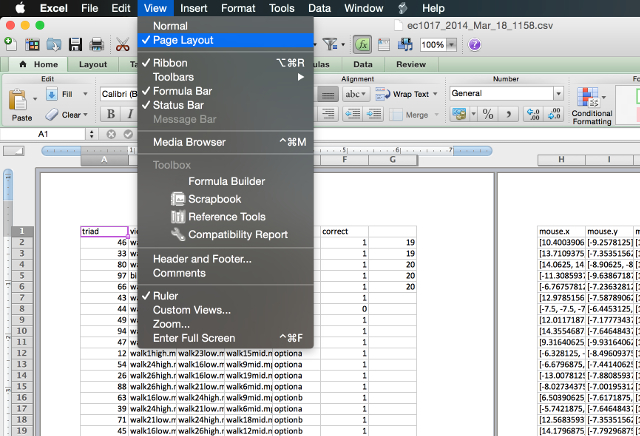This screenshot has height=436, width=640.
Task: Click the Clear eraser icon
Action: pyautogui.click(x=52, y=115)
